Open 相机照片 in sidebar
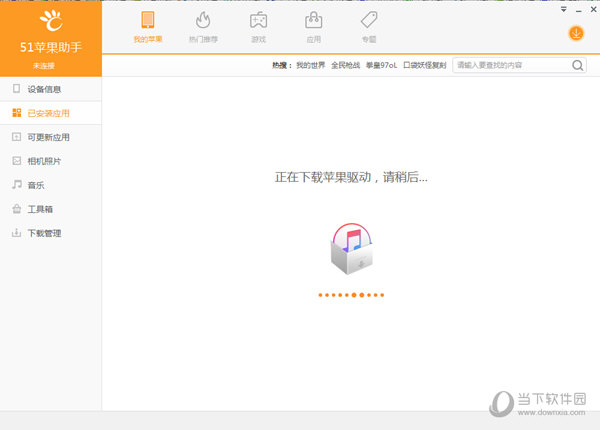600x430 pixels. point(51,161)
